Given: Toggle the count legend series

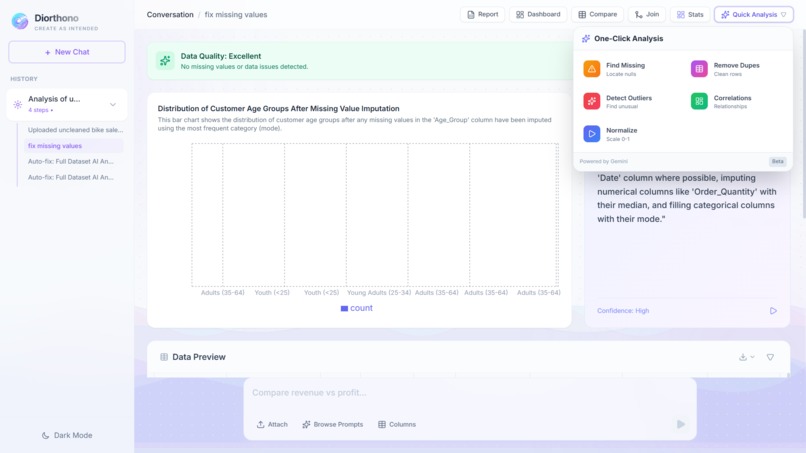Looking at the screenshot, I should coord(356,308).
